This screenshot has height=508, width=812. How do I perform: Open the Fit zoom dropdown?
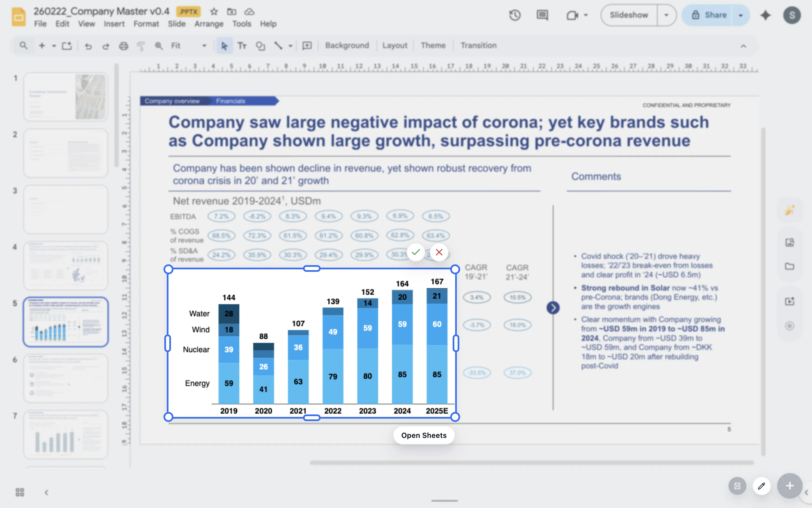pos(204,46)
